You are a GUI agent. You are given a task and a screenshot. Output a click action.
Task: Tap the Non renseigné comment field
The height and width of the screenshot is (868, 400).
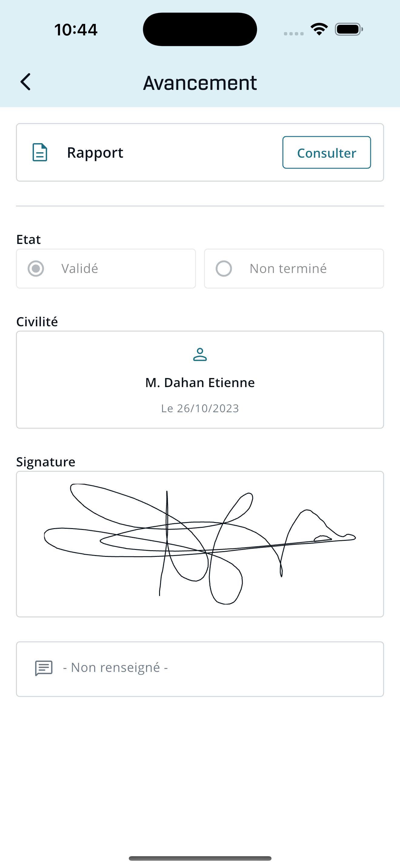(200, 669)
